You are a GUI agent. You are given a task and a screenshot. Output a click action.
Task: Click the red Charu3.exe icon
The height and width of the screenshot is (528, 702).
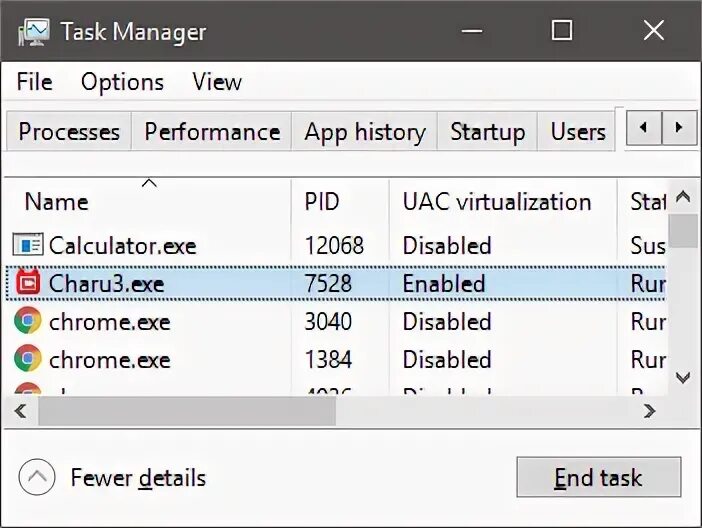28,284
